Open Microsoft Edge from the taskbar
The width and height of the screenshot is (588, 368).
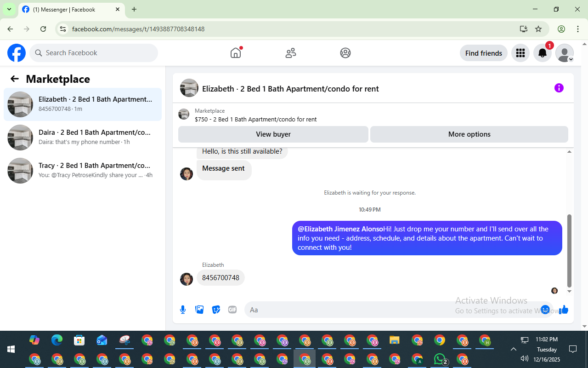click(57, 340)
